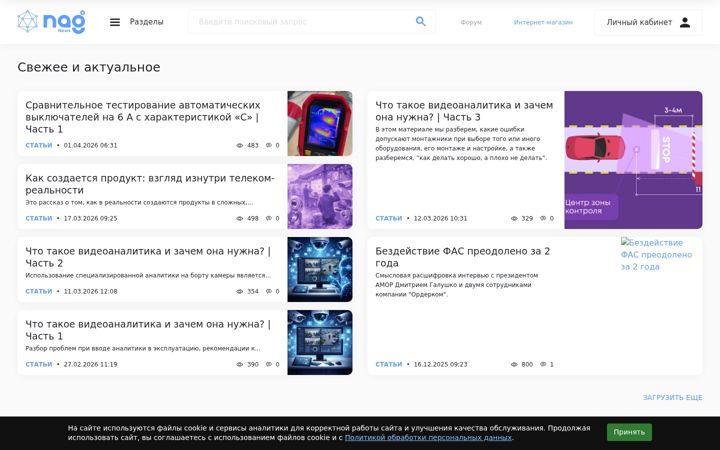720x450 pixels.
Task: Click the views eye icon beside 329
Action: (514, 218)
